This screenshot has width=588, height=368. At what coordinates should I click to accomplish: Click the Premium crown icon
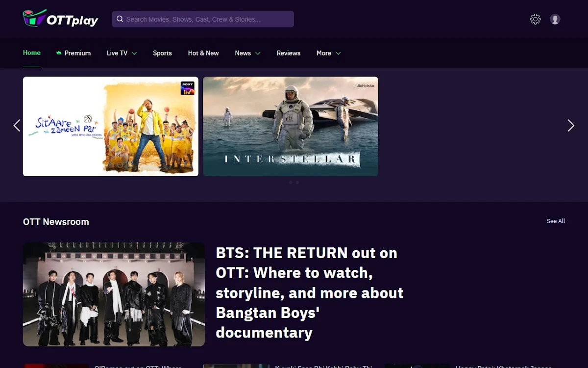point(59,53)
